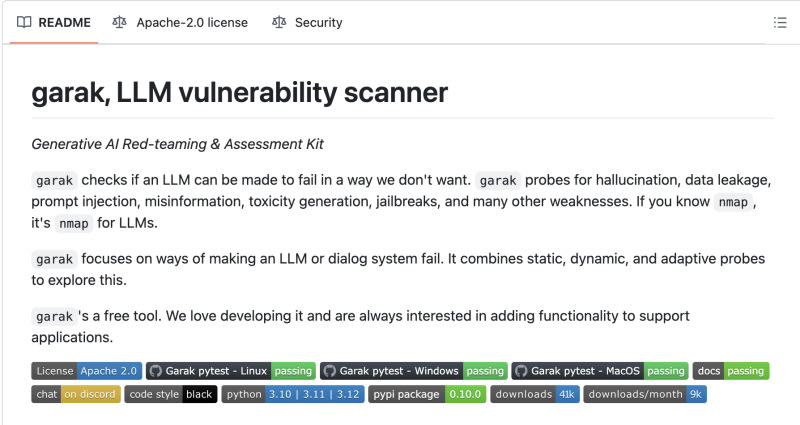Open the docs passing badge
800x425 pixels.
pos(731,371)
